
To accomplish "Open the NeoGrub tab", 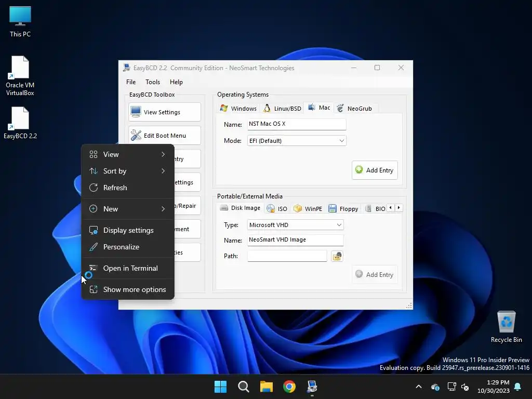I will coord(354,108).
